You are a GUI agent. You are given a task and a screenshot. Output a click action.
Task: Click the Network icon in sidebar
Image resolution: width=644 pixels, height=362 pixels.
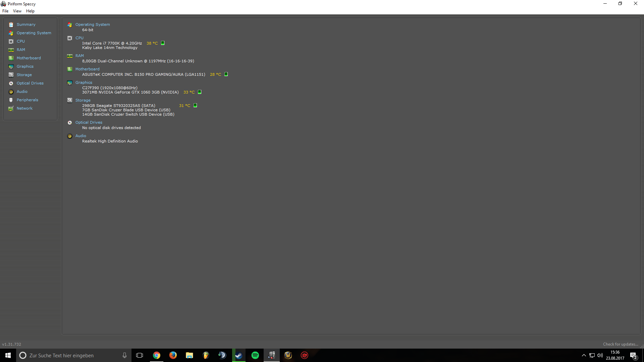(11, 109)
